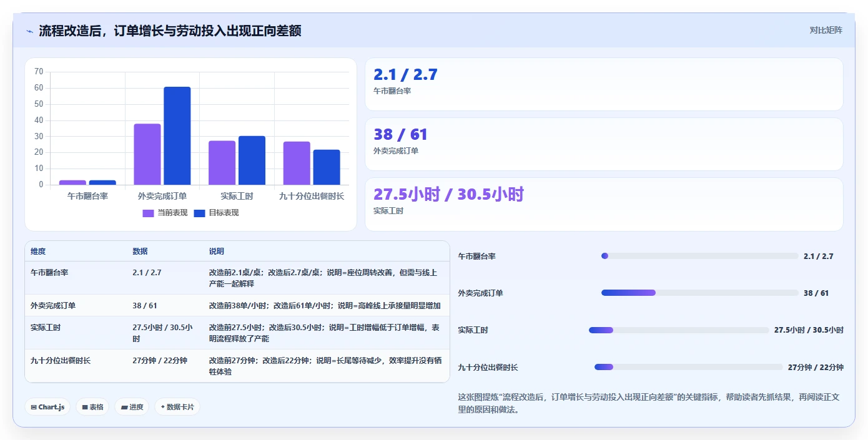Open the 27.5小时 / 30.5小时 data card

point(604,204)
